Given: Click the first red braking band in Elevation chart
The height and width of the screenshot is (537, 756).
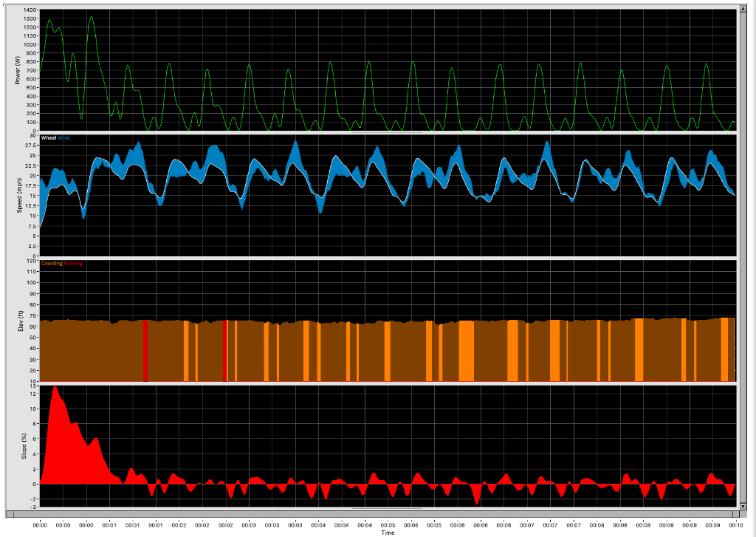Looking at the screenshot, I should [x=145, y=351].
